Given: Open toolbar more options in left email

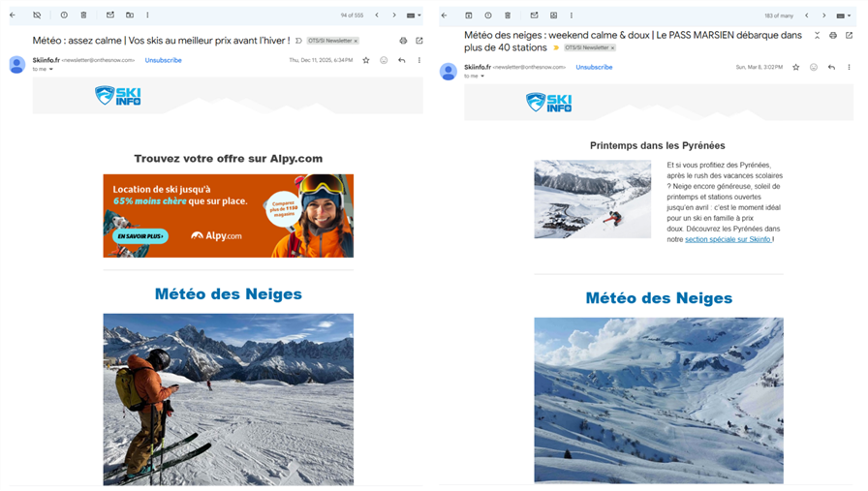Looking at the screenshot, I should point(147,15).
